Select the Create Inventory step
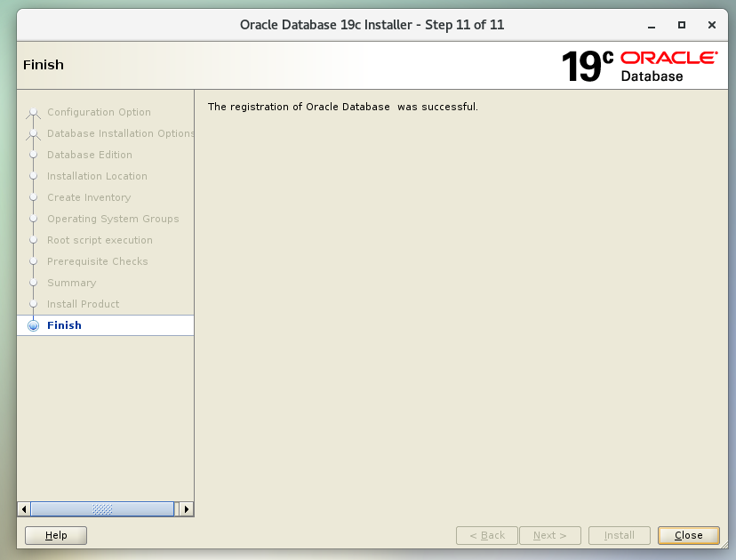The width and height of the screenshot is (736, 560). point(89,197)
